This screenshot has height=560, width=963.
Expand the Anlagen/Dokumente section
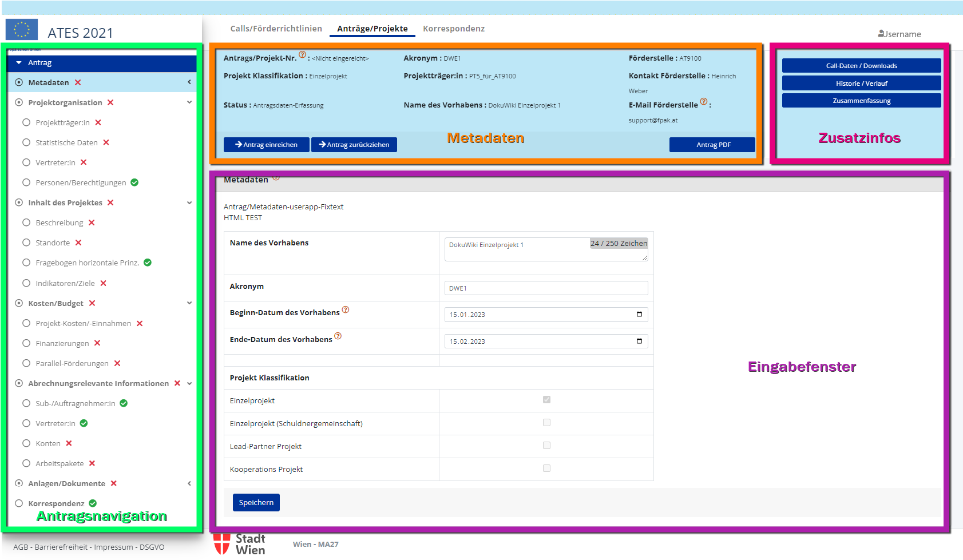[x=189, y=483]
